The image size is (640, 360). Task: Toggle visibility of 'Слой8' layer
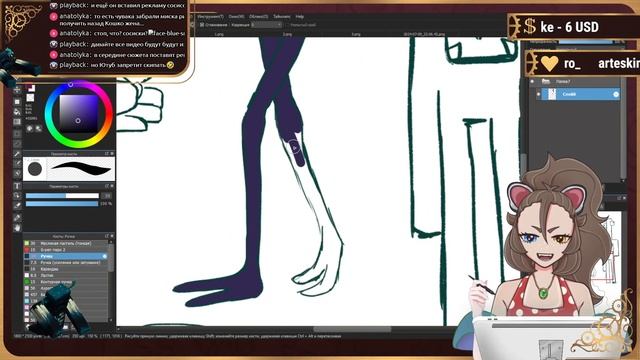tap(538, 94)
